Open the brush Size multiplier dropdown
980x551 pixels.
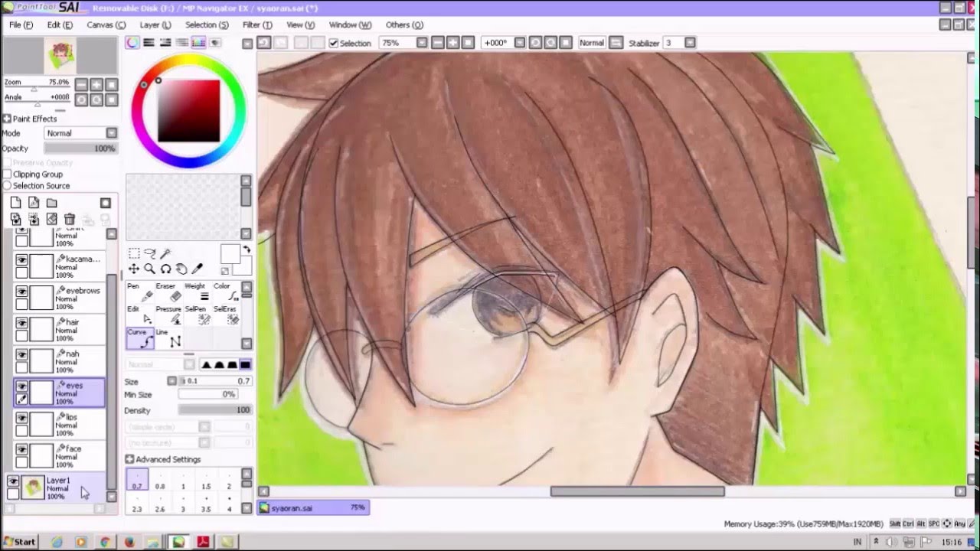click(x=172, y=381)
